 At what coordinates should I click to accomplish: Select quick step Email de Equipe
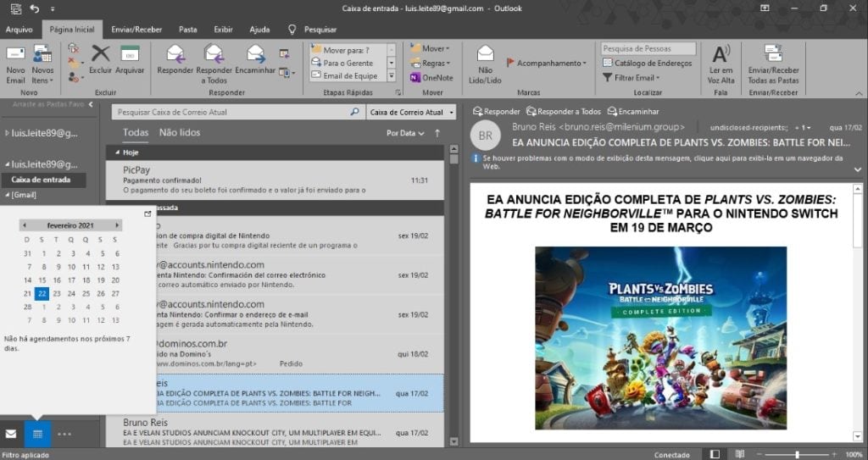tap(348, 76)
